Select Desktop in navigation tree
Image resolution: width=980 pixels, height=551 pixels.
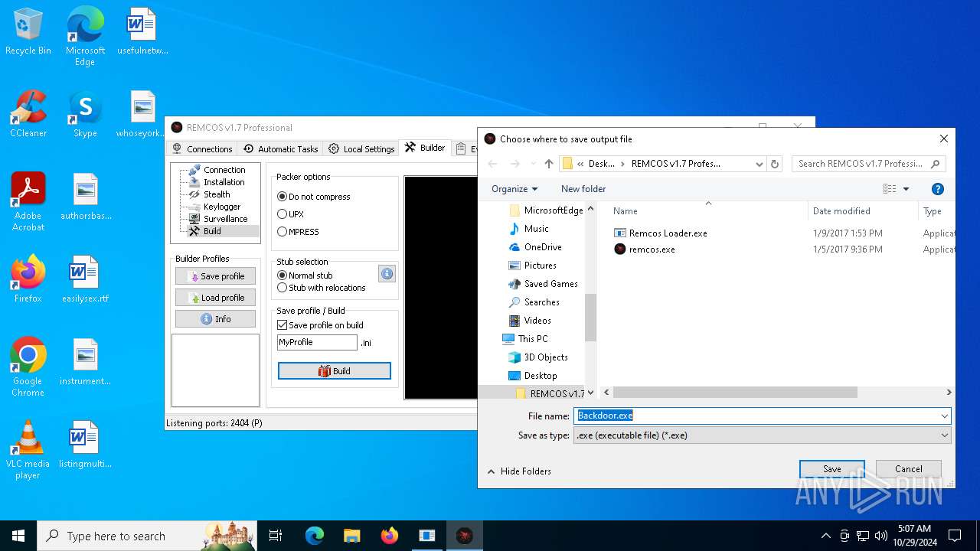click(x=533, y=376)
